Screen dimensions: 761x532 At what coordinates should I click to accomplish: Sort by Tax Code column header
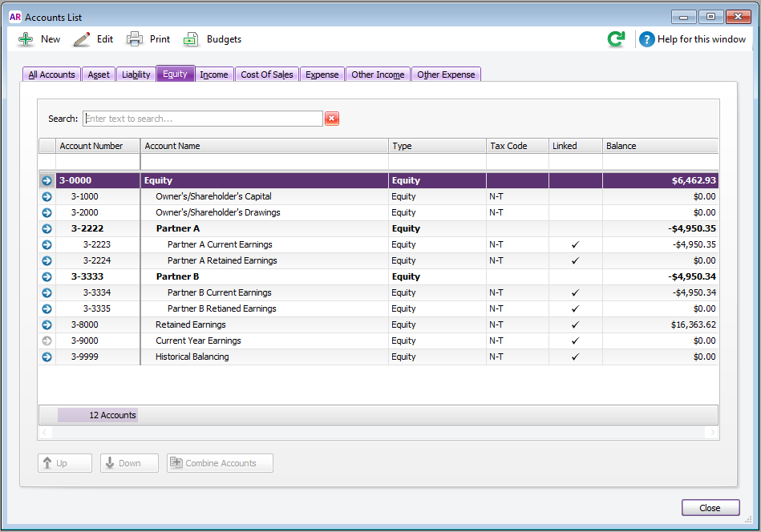tap(517, 146)
